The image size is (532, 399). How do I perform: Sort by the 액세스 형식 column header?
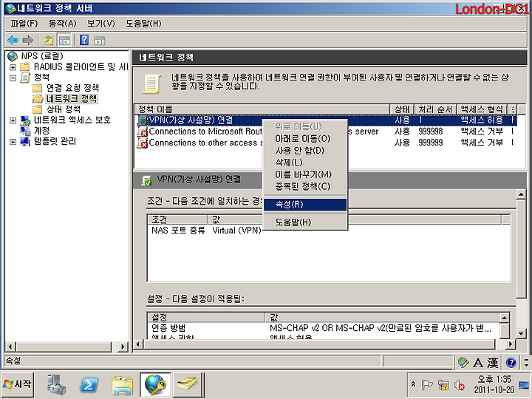[x=482, y=109]
